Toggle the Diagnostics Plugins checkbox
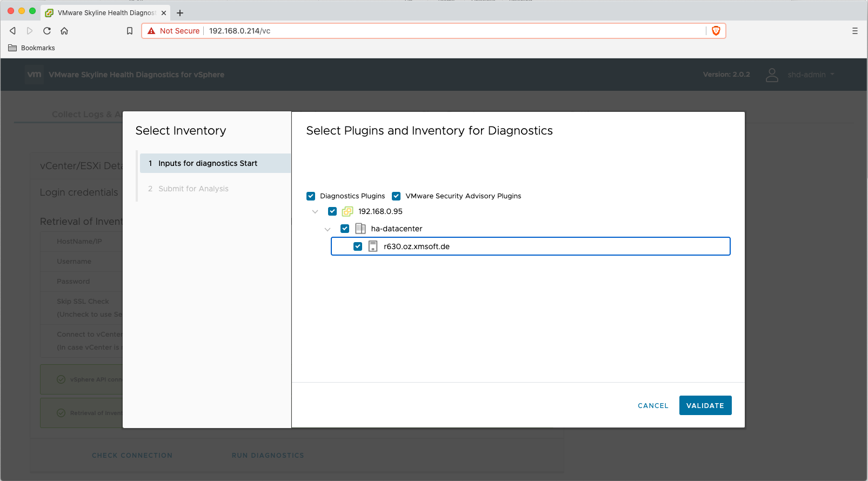868x481 pixels. point(311,196)
